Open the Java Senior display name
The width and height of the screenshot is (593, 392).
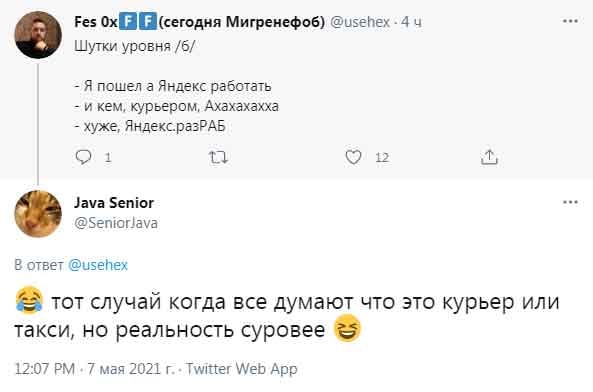tap(114, 203)
